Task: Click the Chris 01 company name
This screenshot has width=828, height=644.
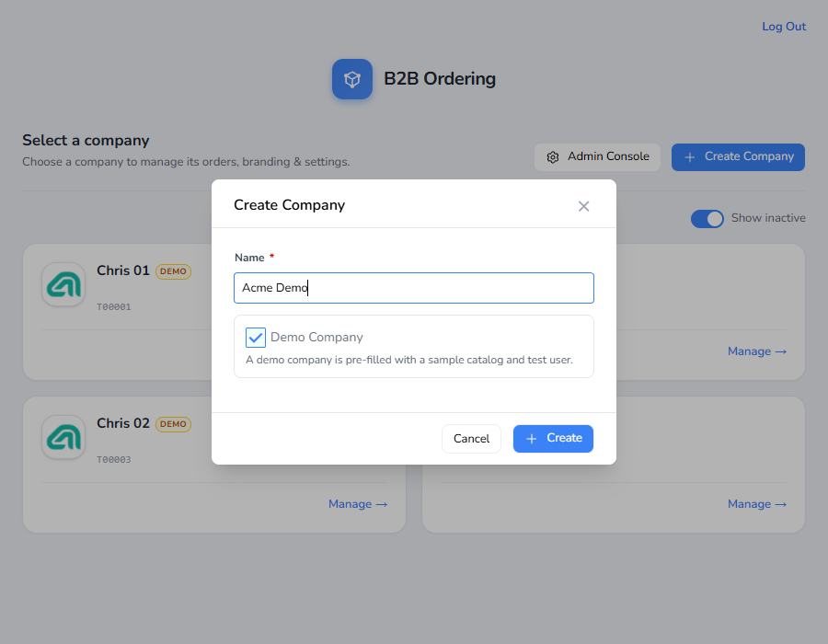Action: pos(123,270)
